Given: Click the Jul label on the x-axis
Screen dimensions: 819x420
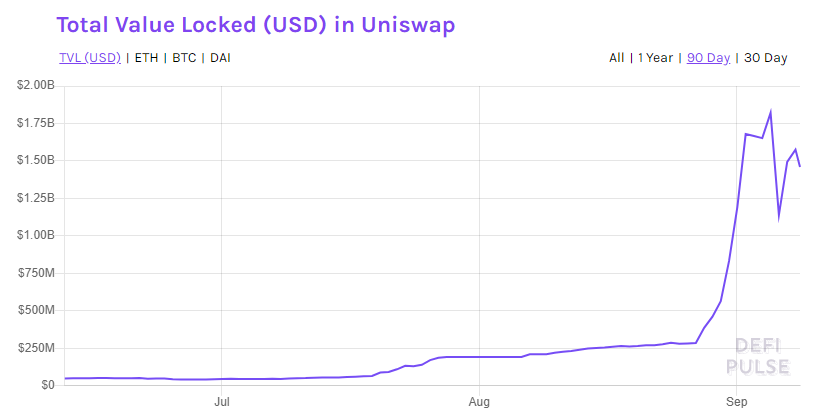Looking at the screenshot, I should [222, 402].
